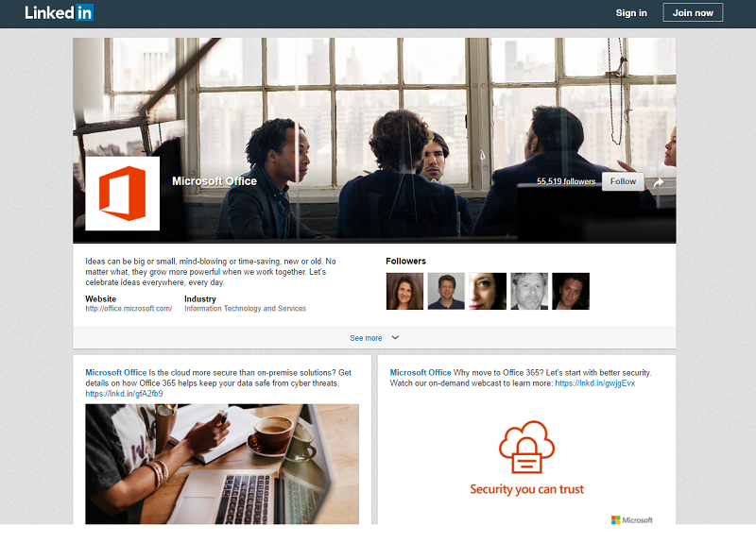Click Information Technology and Services text
Image resolution: width=756 pixels, height=543 pixels.
pos(245,309)
